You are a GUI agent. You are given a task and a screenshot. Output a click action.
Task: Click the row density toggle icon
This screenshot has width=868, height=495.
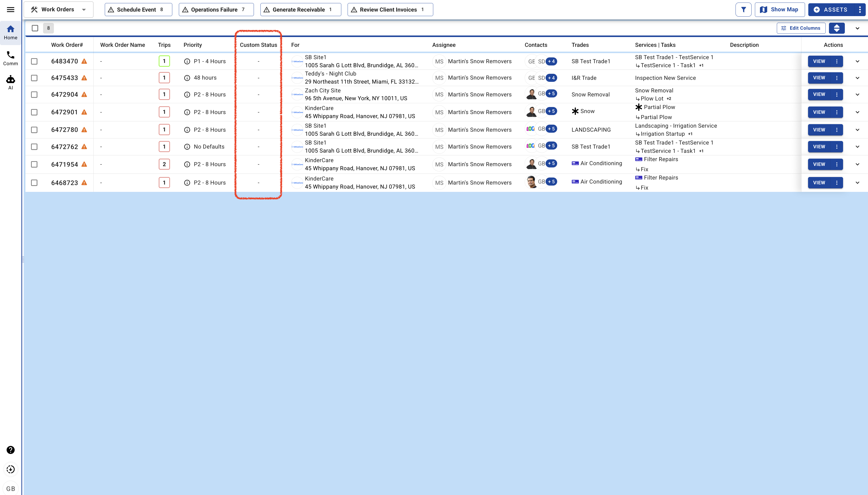pos(837,28)
